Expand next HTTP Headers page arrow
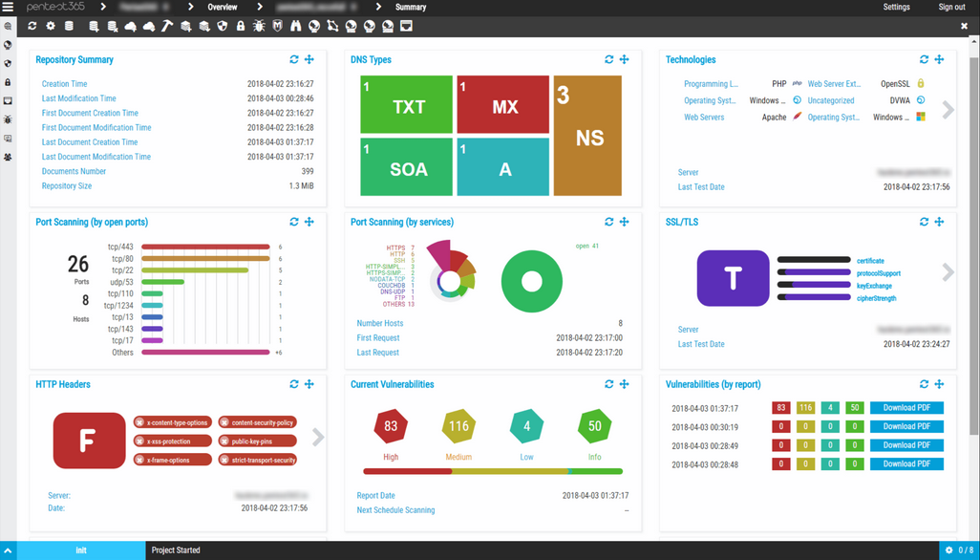This screenshot has height=560, width=980. tap(318, 438)
